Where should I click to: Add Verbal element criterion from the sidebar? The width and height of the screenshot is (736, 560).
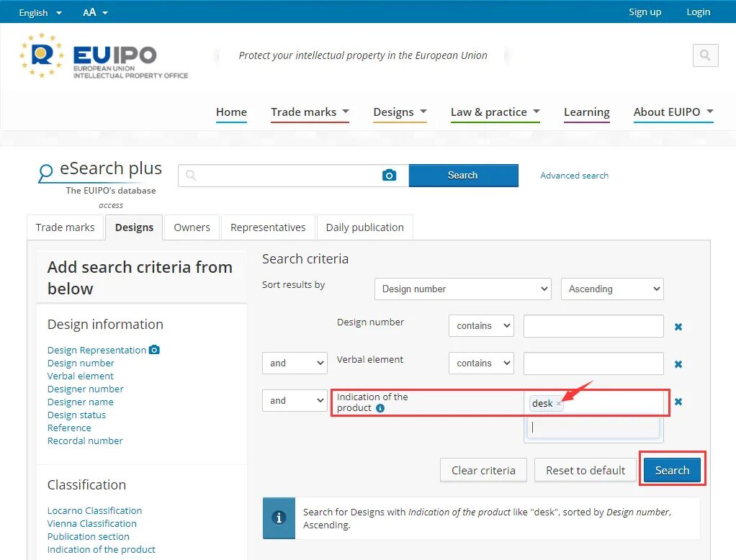pos(80,376)
